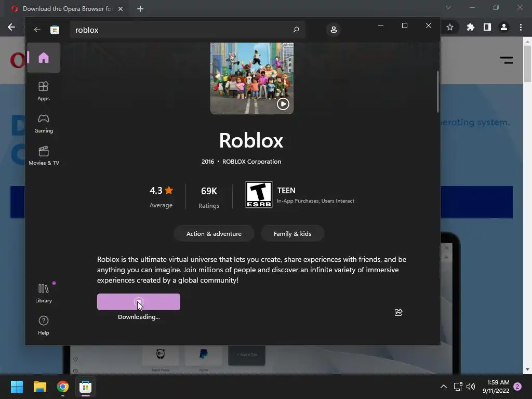532x399 pixels.
Task: Open Chrome three-dot menu
Action: coord(521,27)
